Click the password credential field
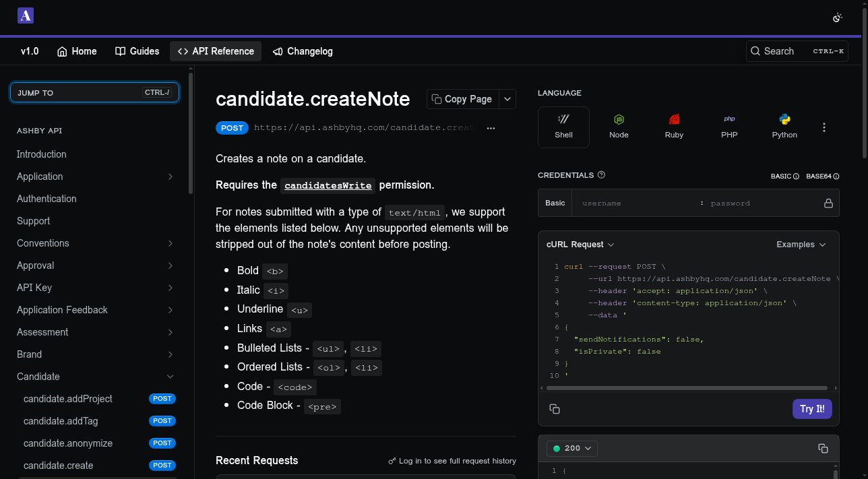 click(x=762, y=203)
